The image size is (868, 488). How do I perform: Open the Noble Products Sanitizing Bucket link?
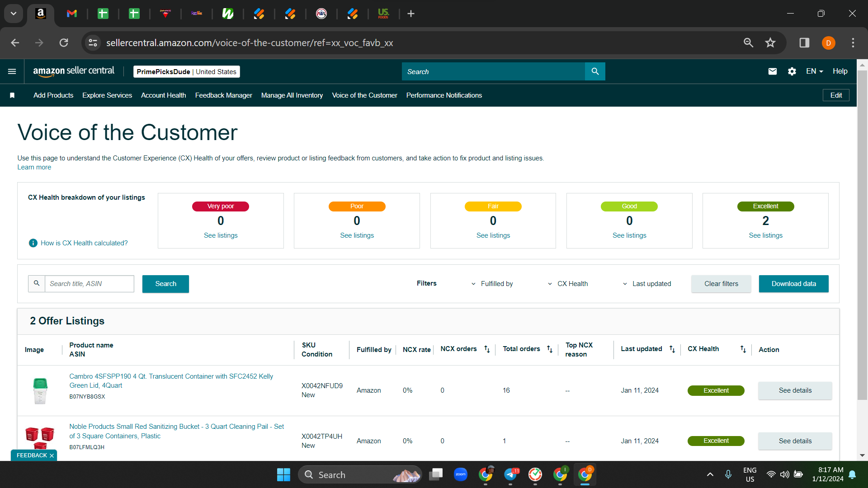[x=176, y=431]
